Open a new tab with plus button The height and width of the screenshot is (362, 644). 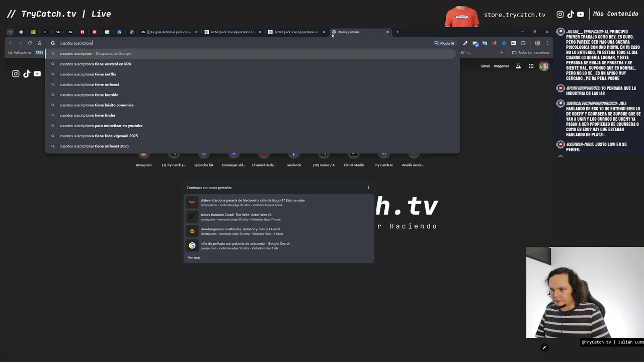(x=397, y=32)
